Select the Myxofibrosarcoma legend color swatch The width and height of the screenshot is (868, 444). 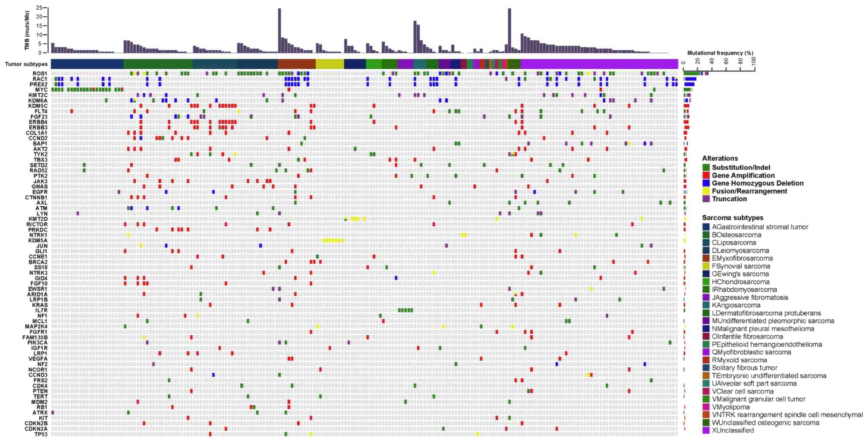point(706,258)
